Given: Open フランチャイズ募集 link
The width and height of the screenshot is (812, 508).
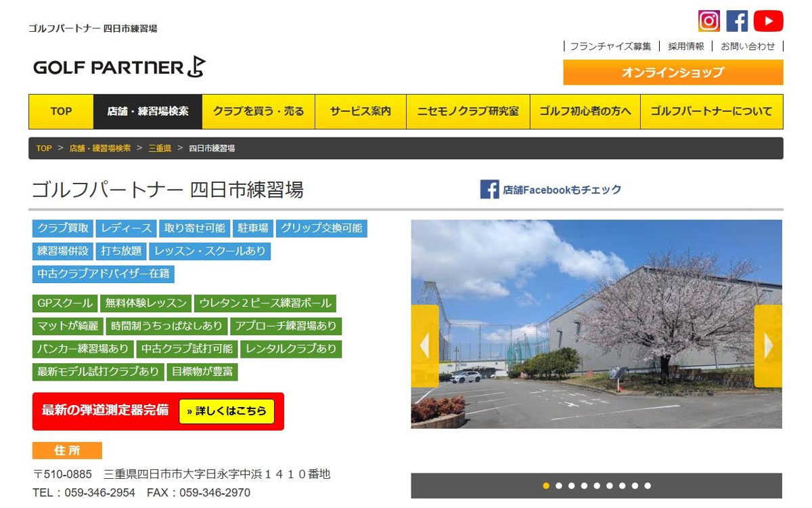Looking at the screenshot, I should click(x=610, y=46).
